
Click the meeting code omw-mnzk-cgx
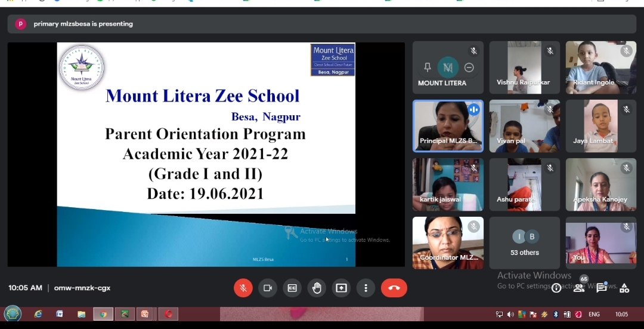82,288
